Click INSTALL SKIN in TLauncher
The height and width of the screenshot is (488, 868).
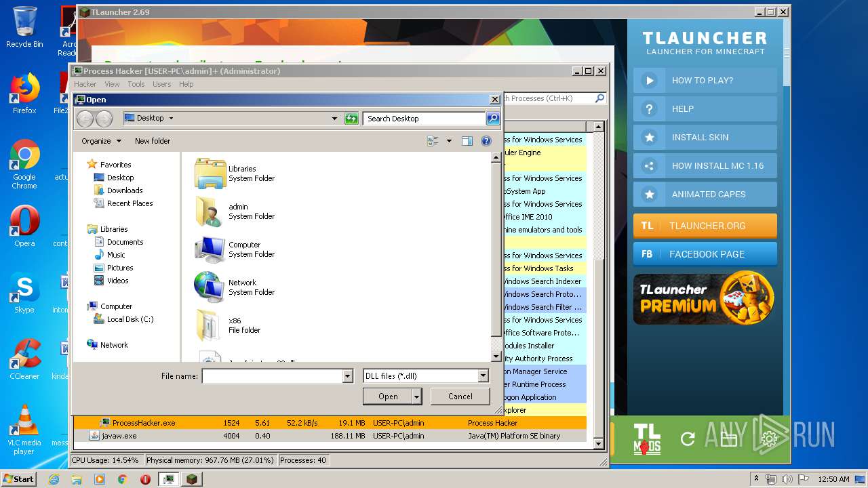705,137
